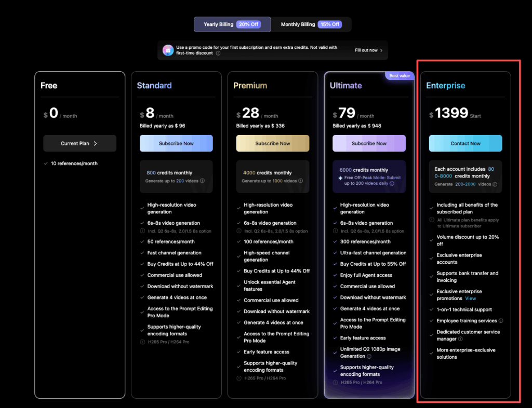
Task: Click 'Fast channel generation' in Standard
Action: pyautogui.click(x=175, y=253)
